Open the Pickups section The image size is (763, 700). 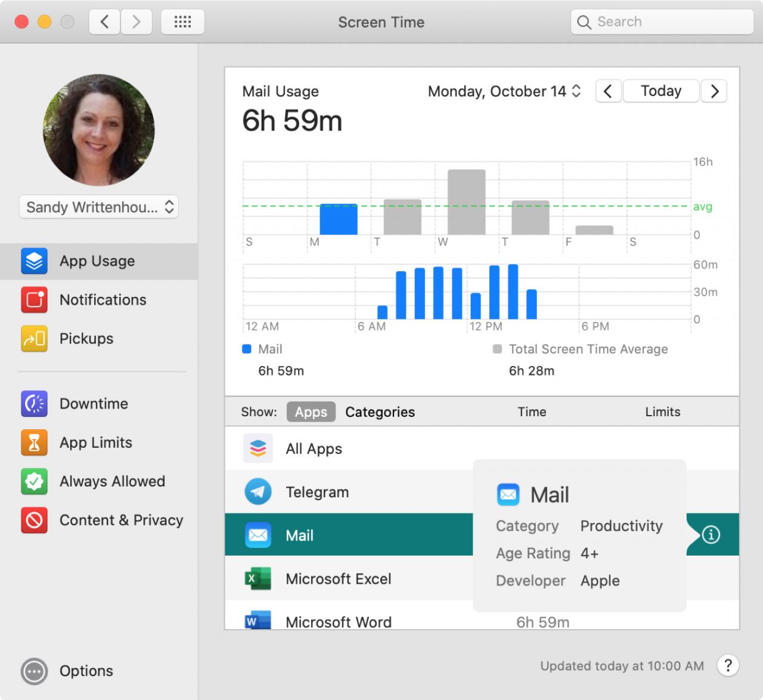coord(99,339)
